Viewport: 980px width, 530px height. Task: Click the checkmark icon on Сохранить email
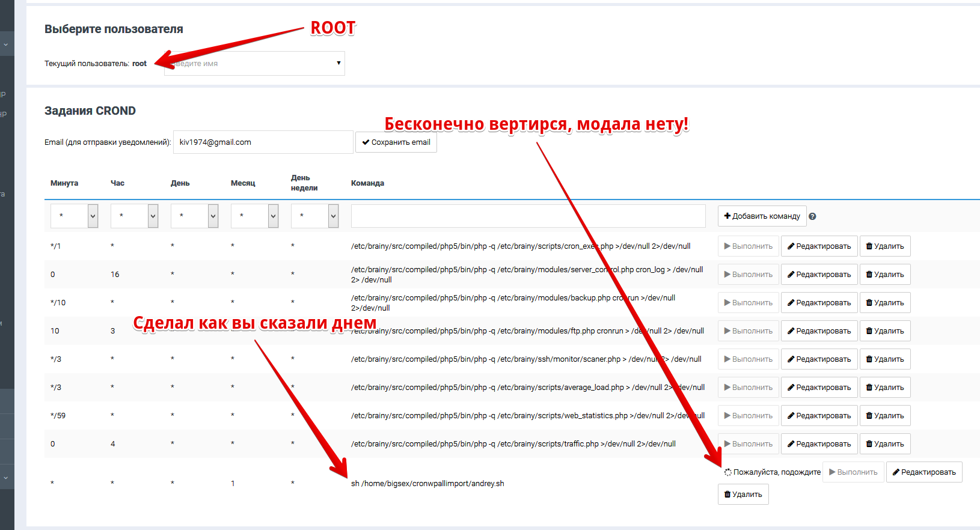pos(366,142)
